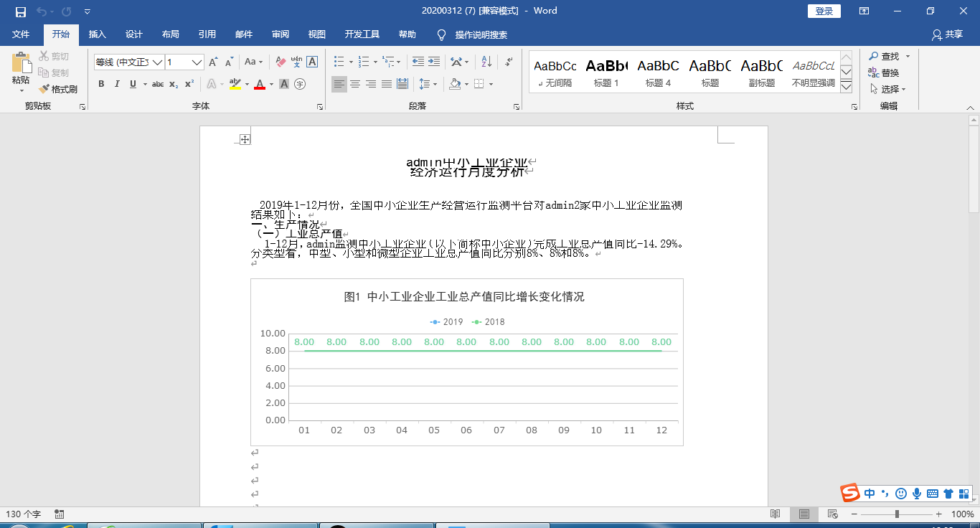Click the Sign in (登录) button
This screenshot has height=528, width=980.
click(x=824, y=11)
